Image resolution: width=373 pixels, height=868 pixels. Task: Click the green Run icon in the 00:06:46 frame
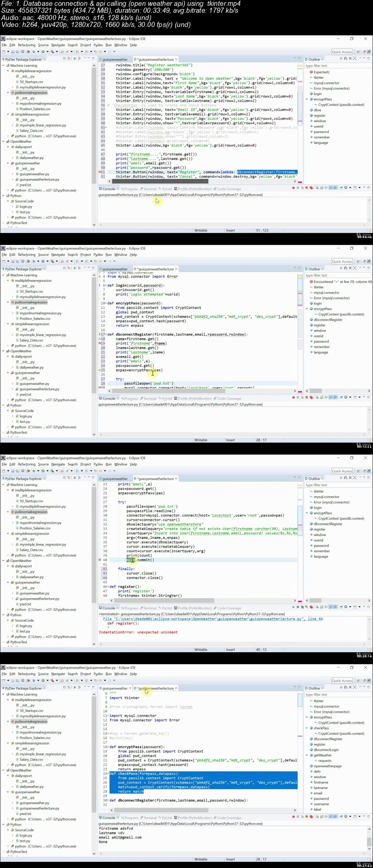pyautogui.click(x=43, y=52)
